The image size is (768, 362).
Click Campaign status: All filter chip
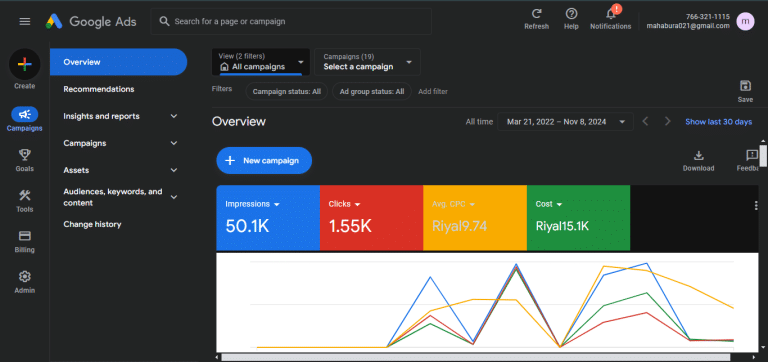(287, 92)
